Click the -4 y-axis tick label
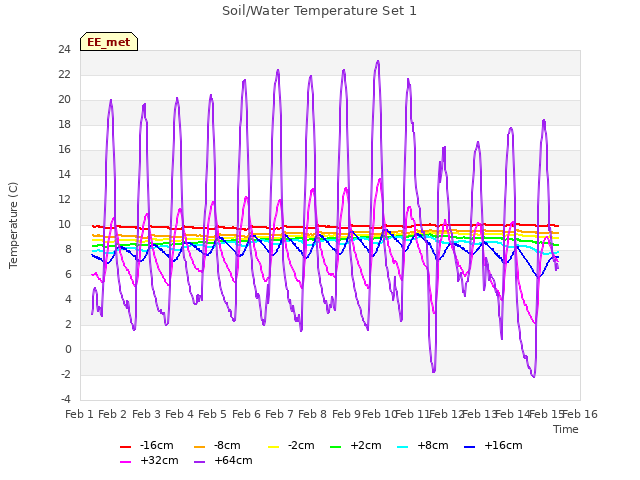Screen dimensions: 640x480 [x=66, y=399]
